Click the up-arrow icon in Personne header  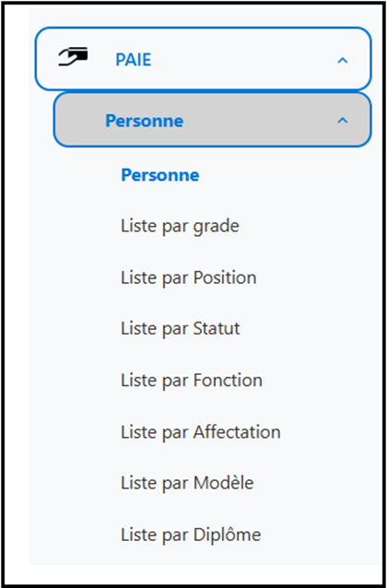coord(343,121)
